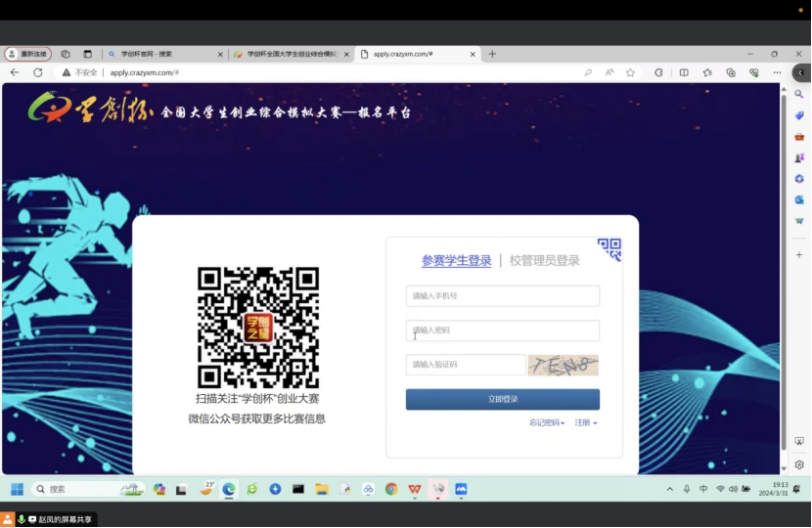Click the phone number input field
812x528 pixels.
pos(502,296)
